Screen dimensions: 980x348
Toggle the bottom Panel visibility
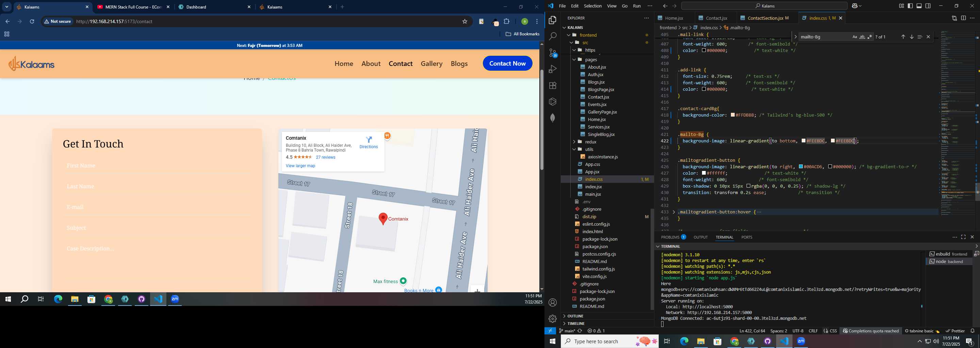(x=919, y=6)
